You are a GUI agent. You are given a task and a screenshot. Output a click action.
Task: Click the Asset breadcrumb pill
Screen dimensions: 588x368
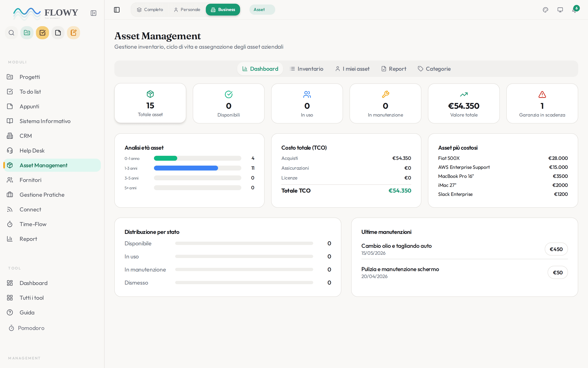(262, 10)
